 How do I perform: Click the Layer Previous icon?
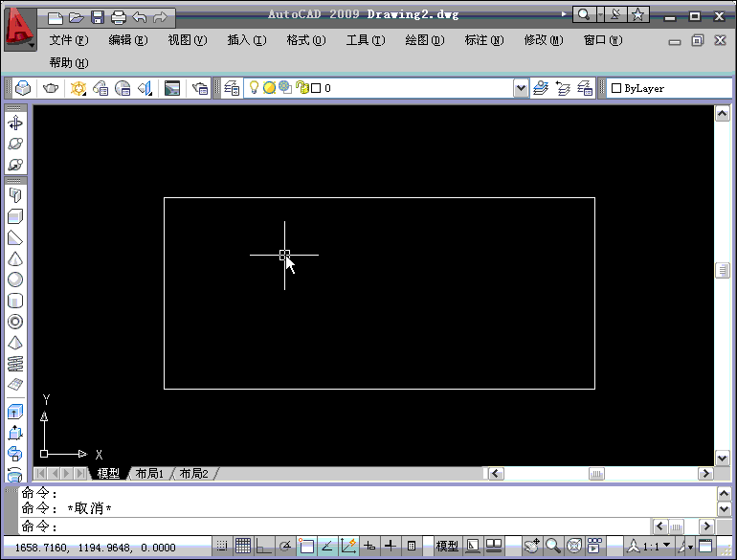pyautogui.click(x=563, y=88)
